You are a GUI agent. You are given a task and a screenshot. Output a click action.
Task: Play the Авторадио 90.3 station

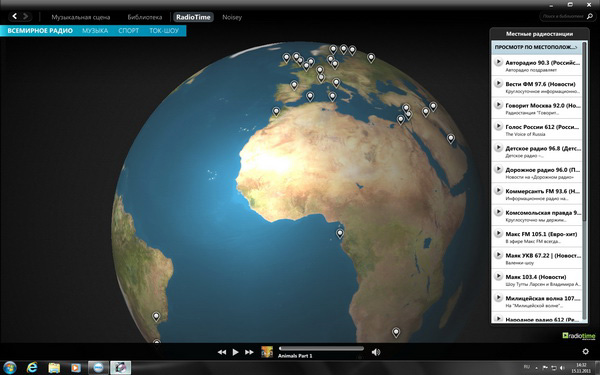click(x=498, y=62)
